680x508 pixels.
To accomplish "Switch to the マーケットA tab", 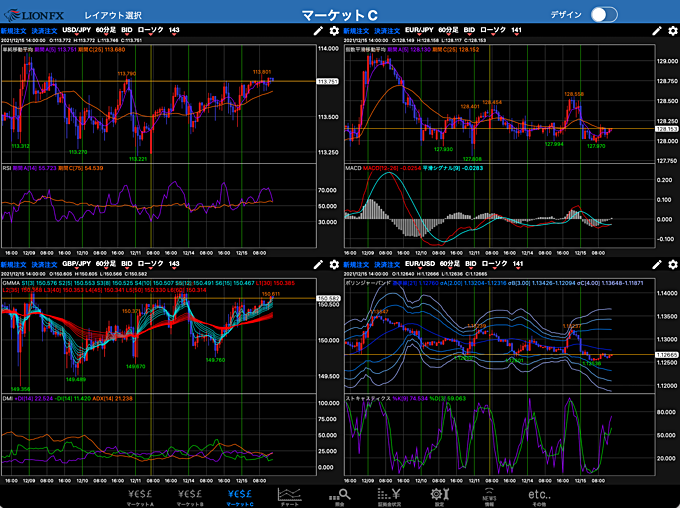I will pos(140,495).
